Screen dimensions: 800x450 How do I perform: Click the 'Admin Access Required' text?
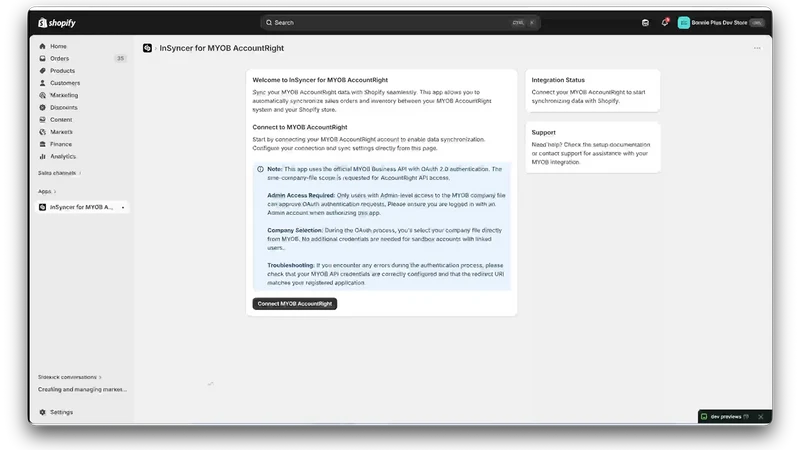pyautogui.click(x=301, y=195)
